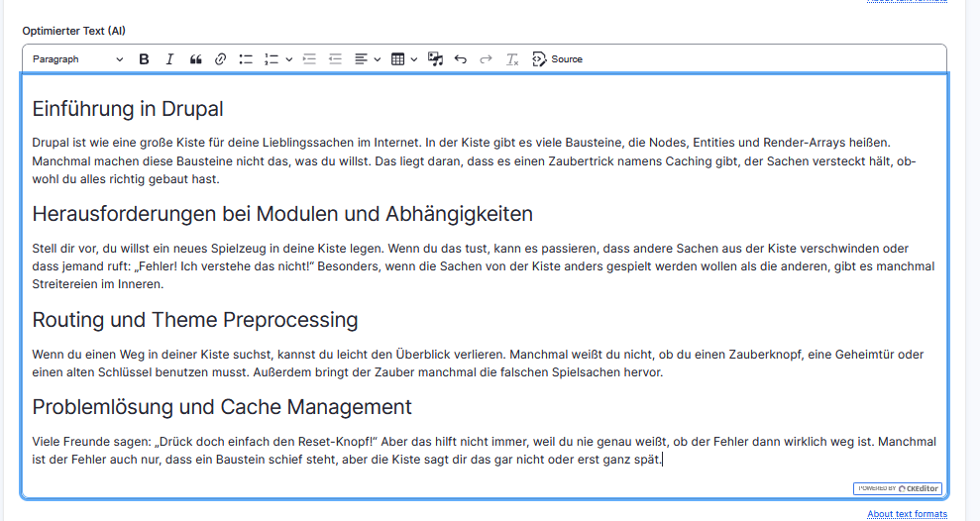Insert a link
Image resolution: width=980 pixels, height=521 pixels.
[x=220, y=59]
